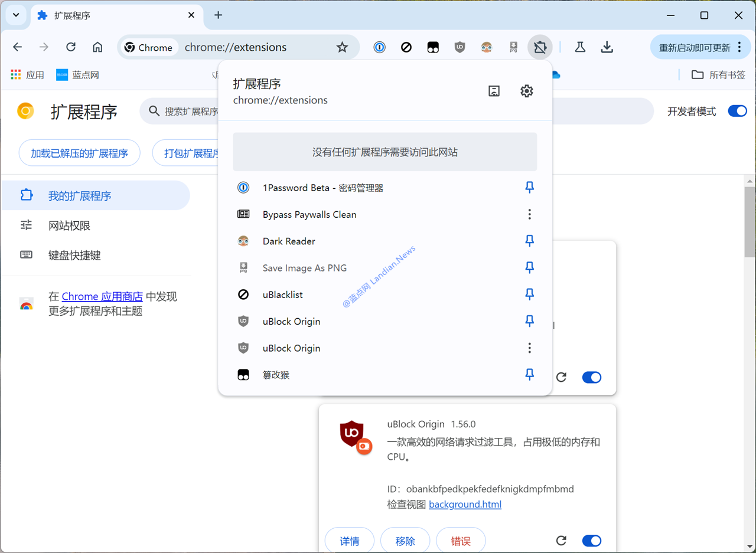Click the icon left of the popup gear
The width and height of the screenshot is (756, 553).
pyautogui.click(x=494, y=91)
